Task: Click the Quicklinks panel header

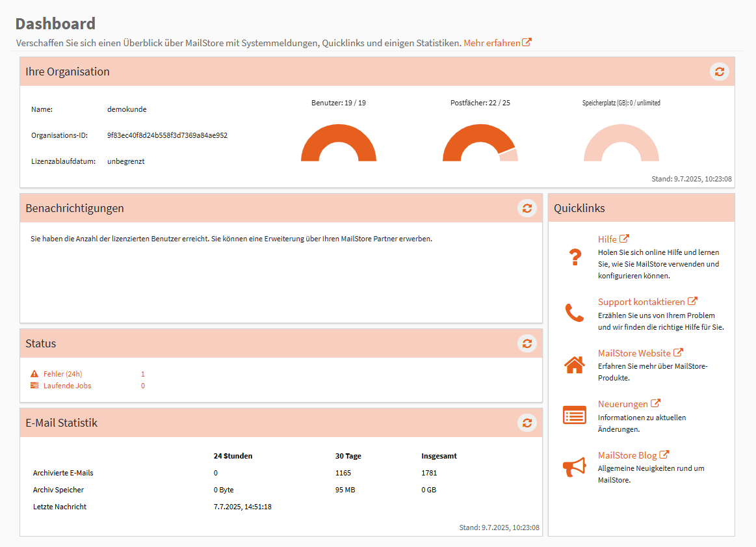Action: coord(641,208)
